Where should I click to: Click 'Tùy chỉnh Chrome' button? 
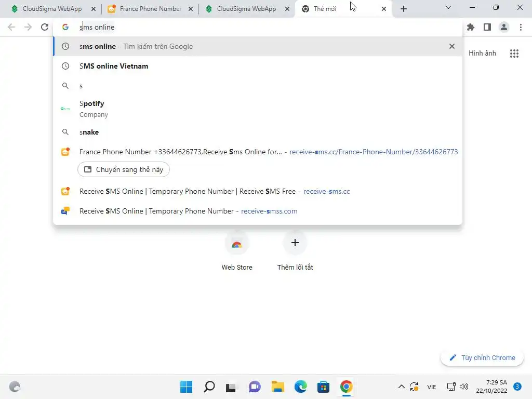click(x=482, y=357)
